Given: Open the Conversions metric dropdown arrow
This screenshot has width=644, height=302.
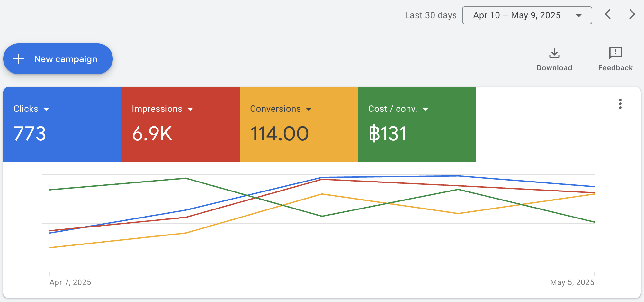Looking at the screenshot, I should 309,109.
